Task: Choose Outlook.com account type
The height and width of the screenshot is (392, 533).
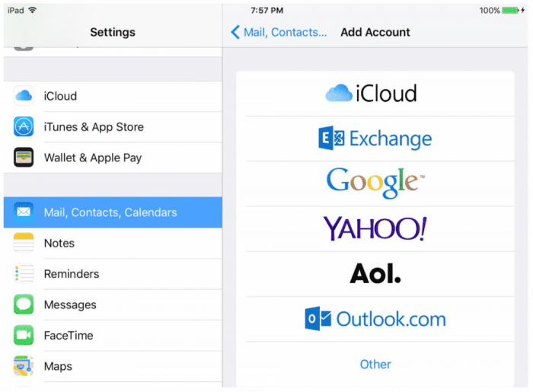Action: point(375,319)
